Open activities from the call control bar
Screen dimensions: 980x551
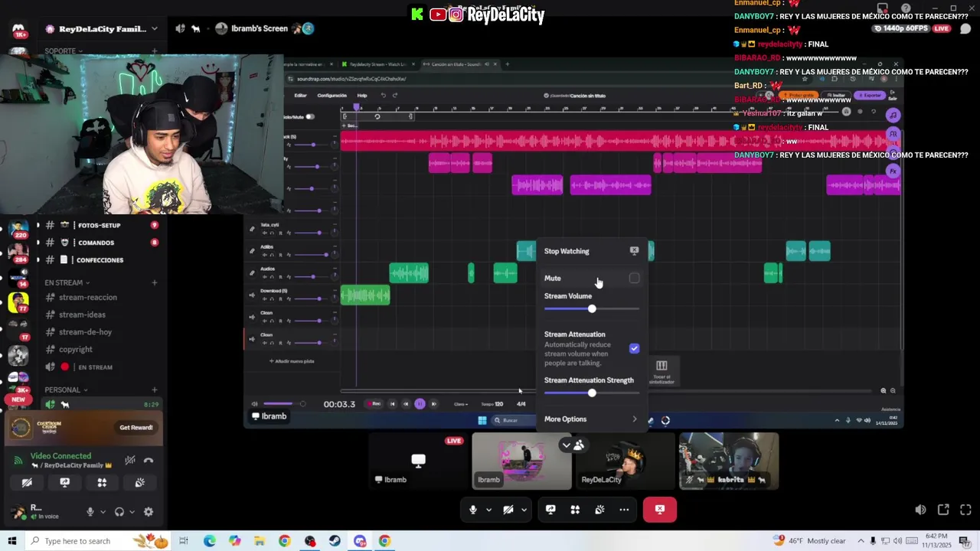575,510
